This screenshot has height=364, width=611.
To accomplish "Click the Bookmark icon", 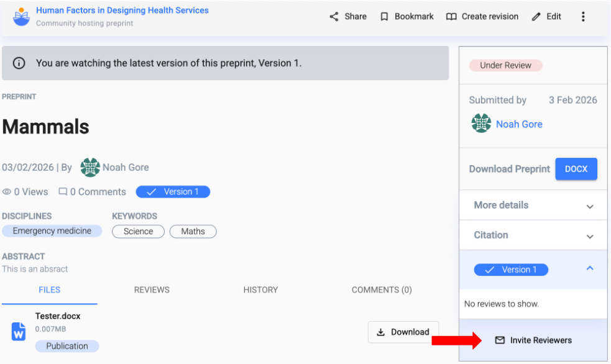I will coord(385,17).
